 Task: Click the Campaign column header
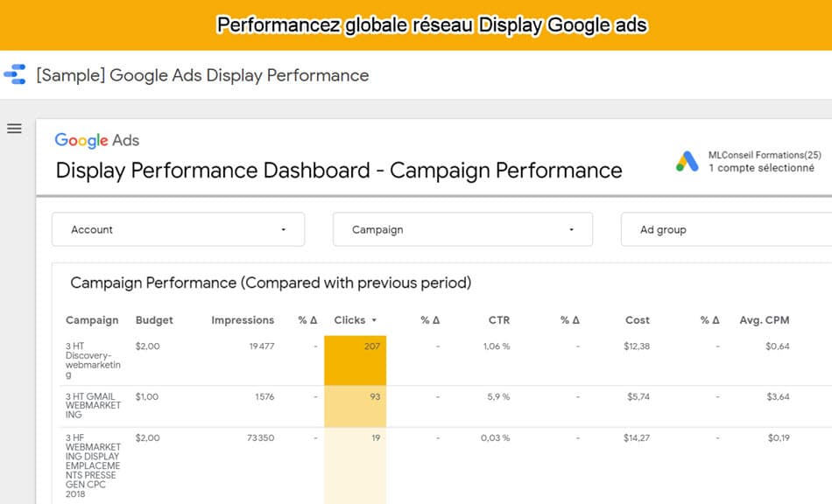(92, 320)
